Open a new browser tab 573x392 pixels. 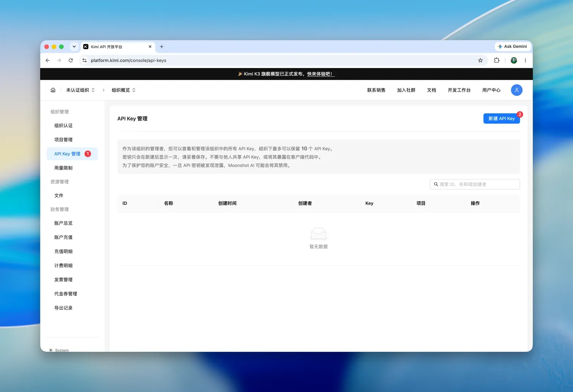click(x=162, y=47)
